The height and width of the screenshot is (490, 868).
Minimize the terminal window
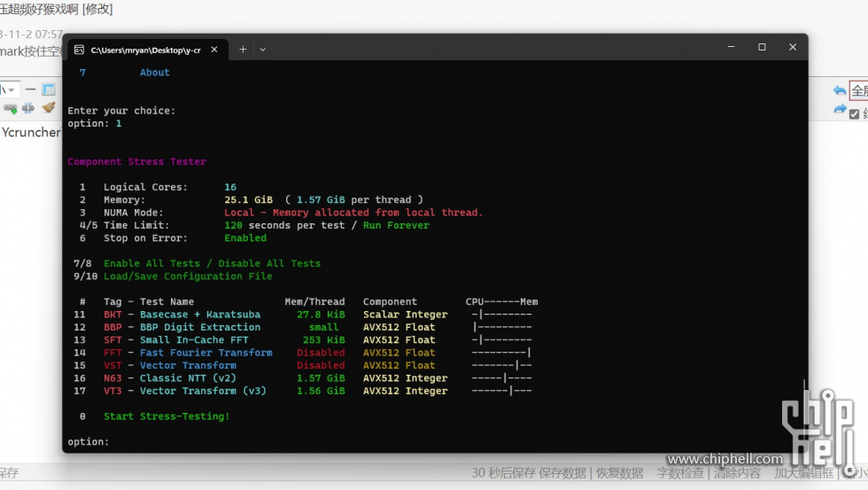coord(731,47)
